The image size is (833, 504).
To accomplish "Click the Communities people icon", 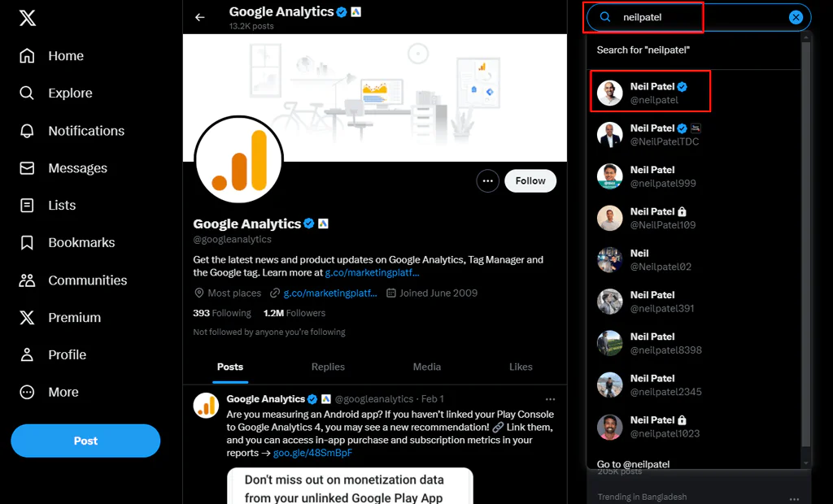I will click(27, 280).
